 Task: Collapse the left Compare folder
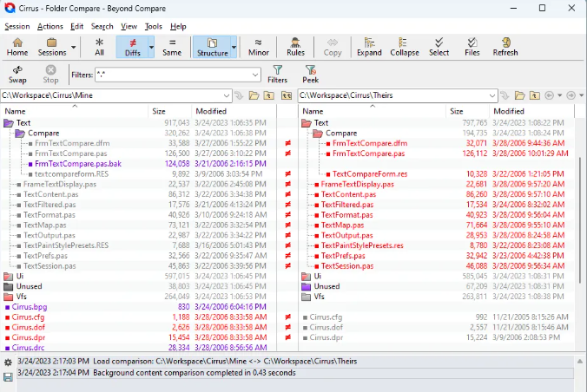tap(20, 134)
